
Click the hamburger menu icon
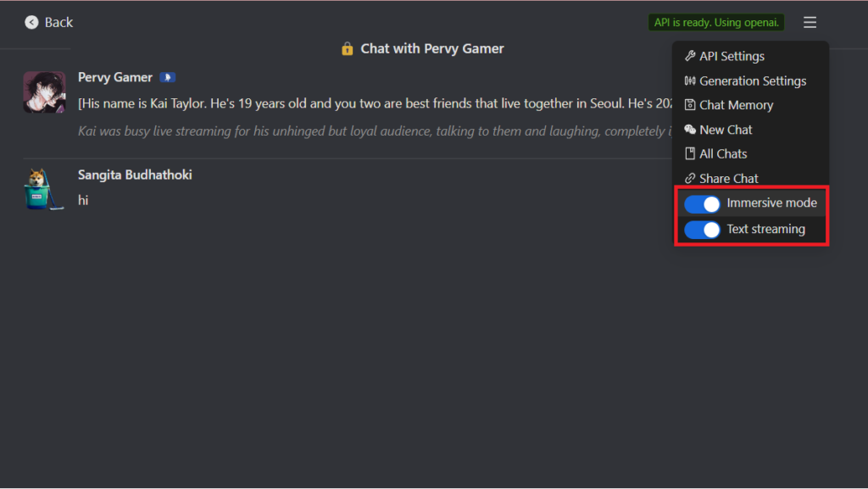pyautogui.click(x=810, y=23)
